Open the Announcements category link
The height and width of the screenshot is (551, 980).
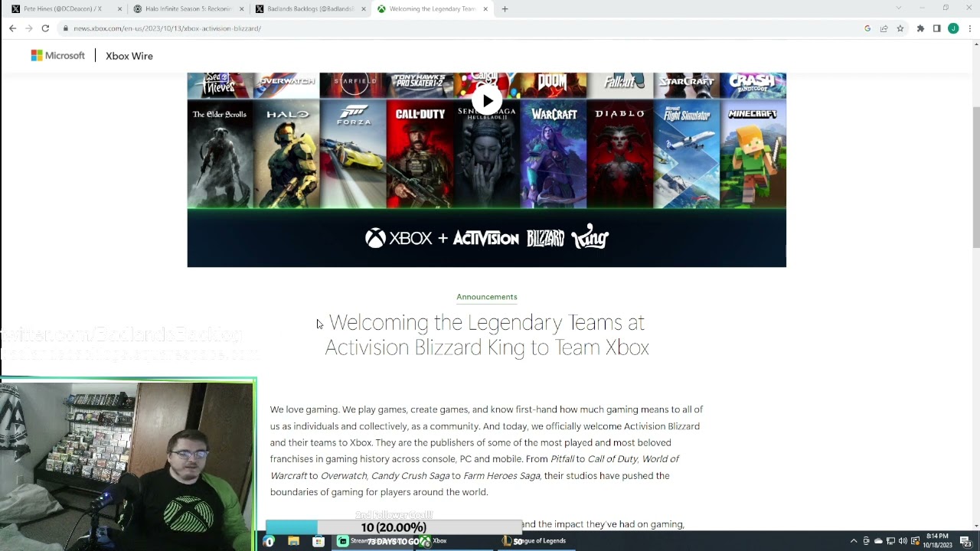pos(487,297)
